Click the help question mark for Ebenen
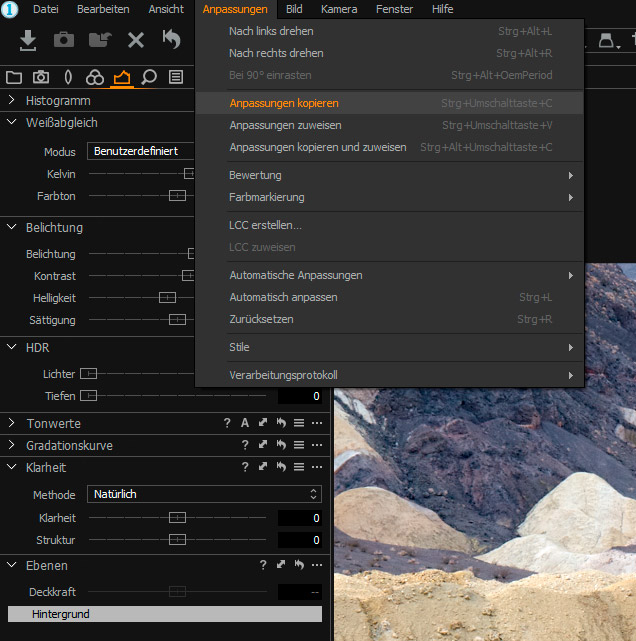The width and height of the screenshot is (636, 641). (x=263, y=565)
